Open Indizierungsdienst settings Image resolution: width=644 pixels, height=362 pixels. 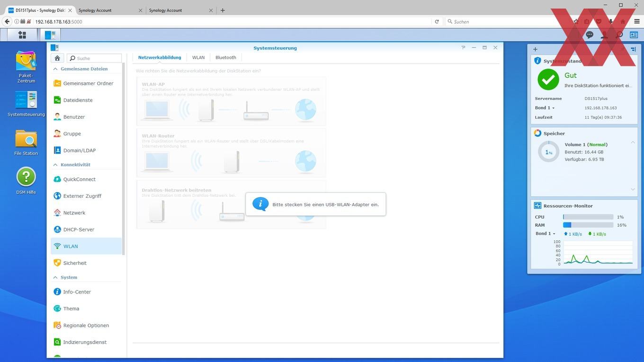86,342
